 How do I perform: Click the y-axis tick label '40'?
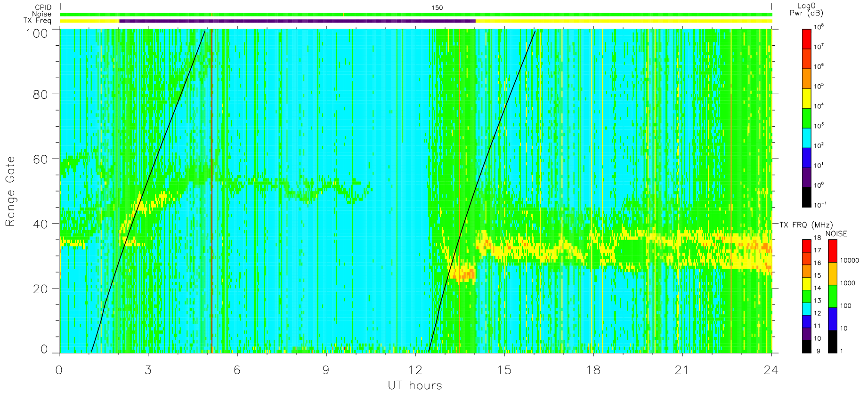[x=41, y=224]
